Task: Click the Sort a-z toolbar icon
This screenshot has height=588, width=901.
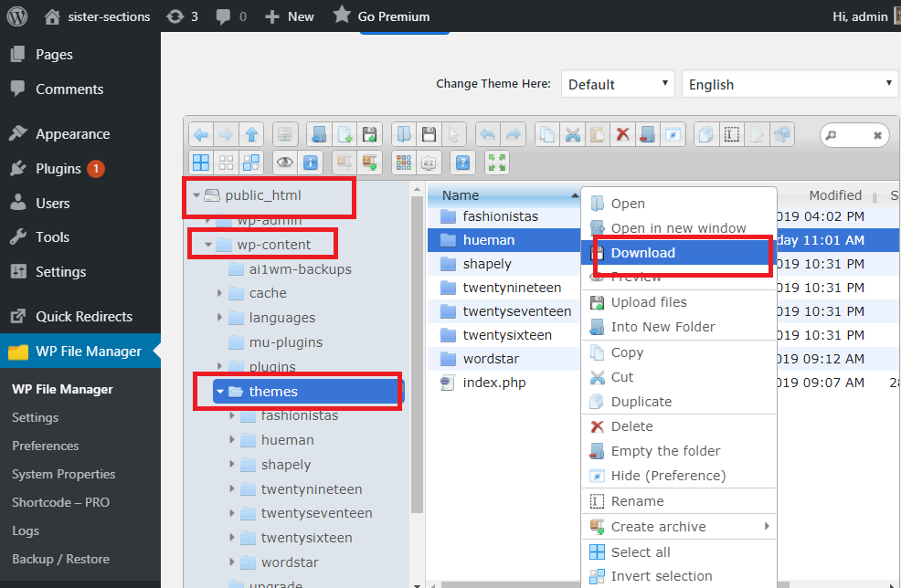Action: (429, 163)
